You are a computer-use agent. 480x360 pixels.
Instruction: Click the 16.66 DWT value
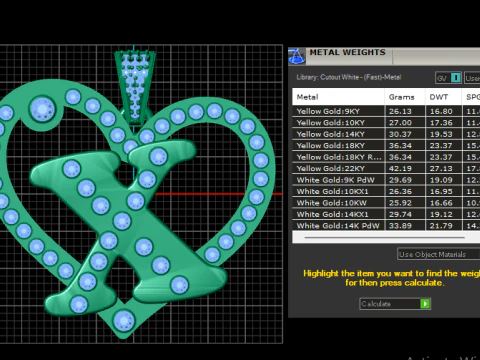tap(441, 203)
